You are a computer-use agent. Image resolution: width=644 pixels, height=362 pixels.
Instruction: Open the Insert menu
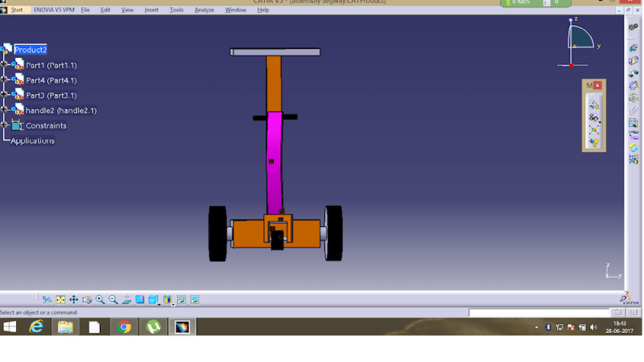(151, 10)
